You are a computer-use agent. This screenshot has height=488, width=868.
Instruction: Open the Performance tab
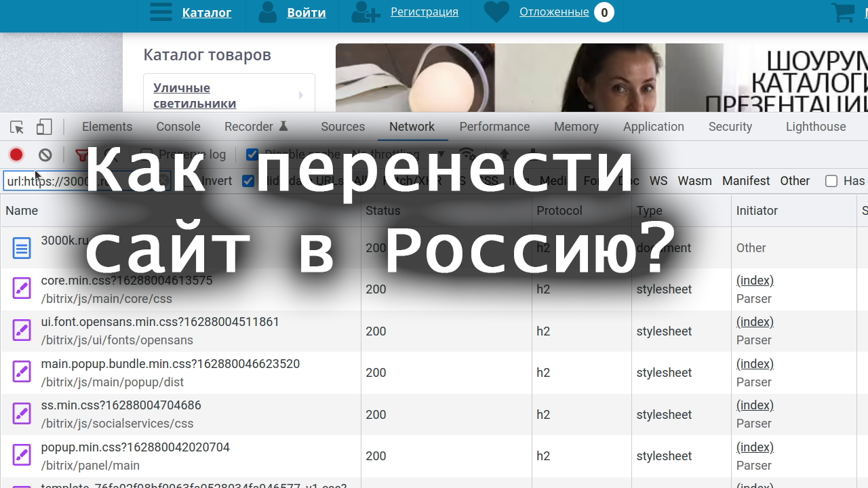[x=494, y=127]
